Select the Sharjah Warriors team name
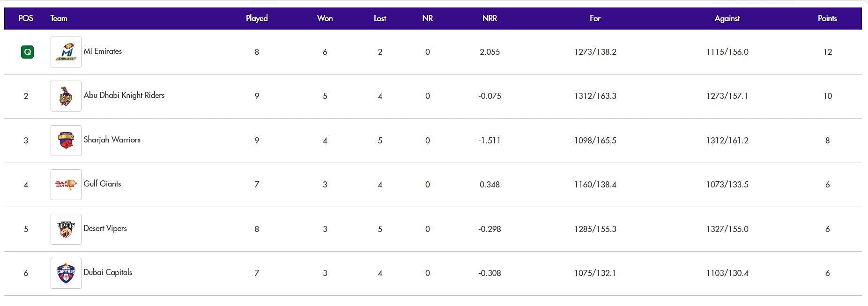This screenshot has width=868, height=306. click(x=112, y=140)
